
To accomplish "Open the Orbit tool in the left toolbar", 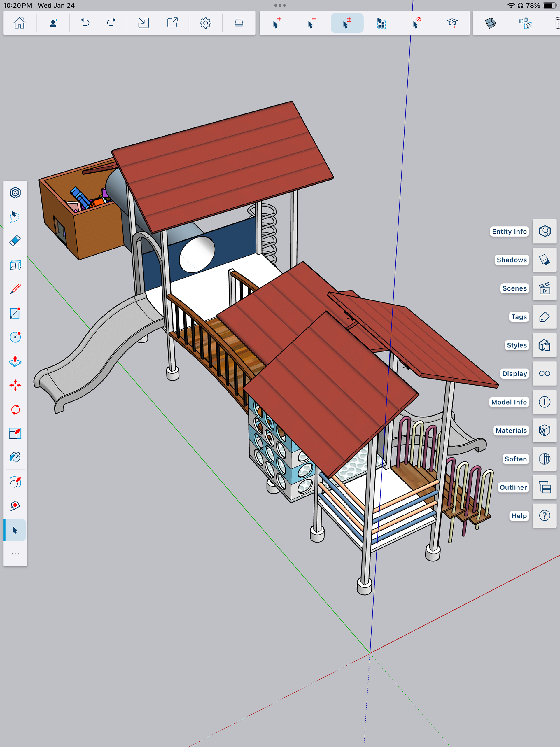I will [15, 482].
